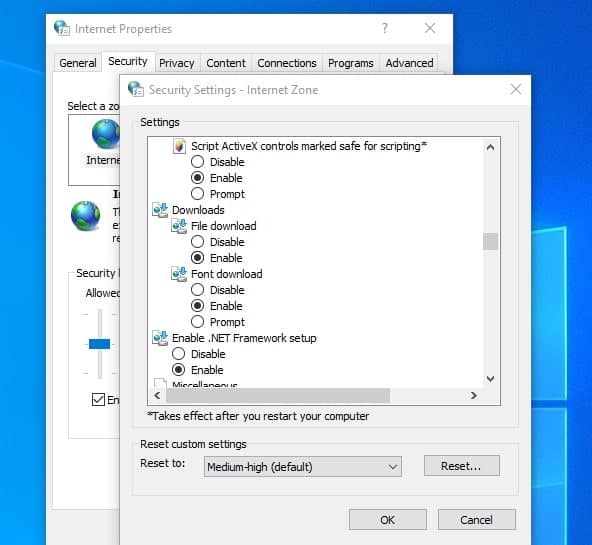Image resolution: width=592 pixels, height=545 pixels.
Task: Switch to the Content tab
Action: pos(226,63)
